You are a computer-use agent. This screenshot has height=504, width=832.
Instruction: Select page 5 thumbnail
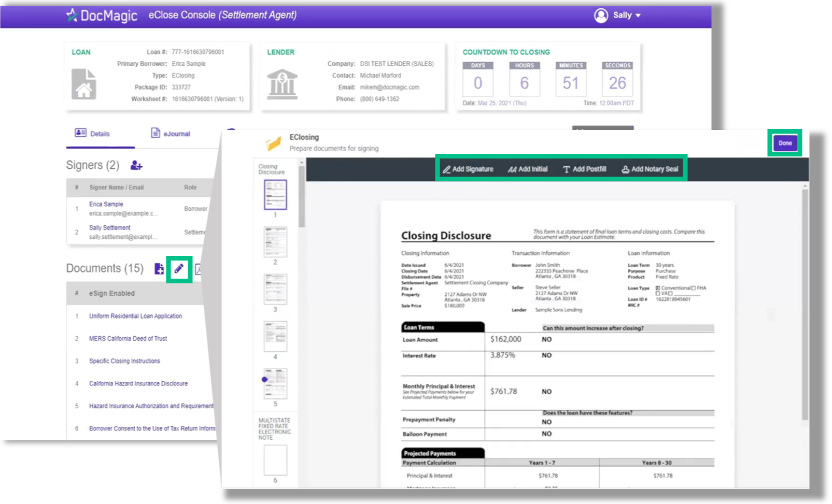(275, 383)
